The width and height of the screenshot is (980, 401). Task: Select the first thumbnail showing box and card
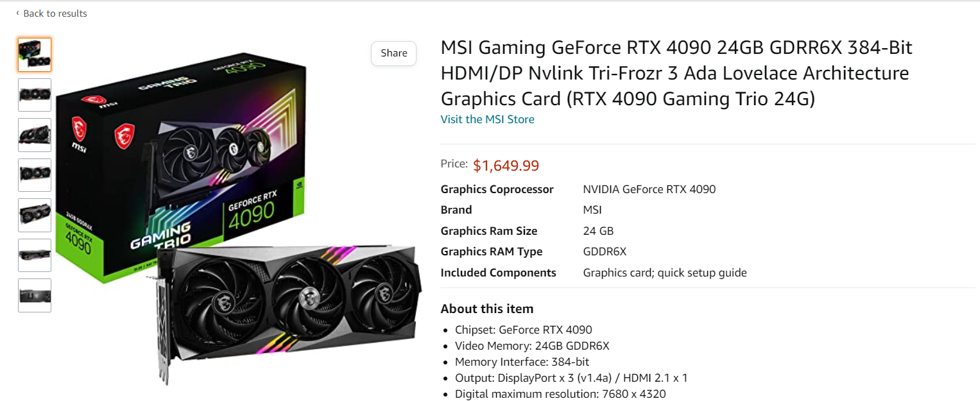35,55
